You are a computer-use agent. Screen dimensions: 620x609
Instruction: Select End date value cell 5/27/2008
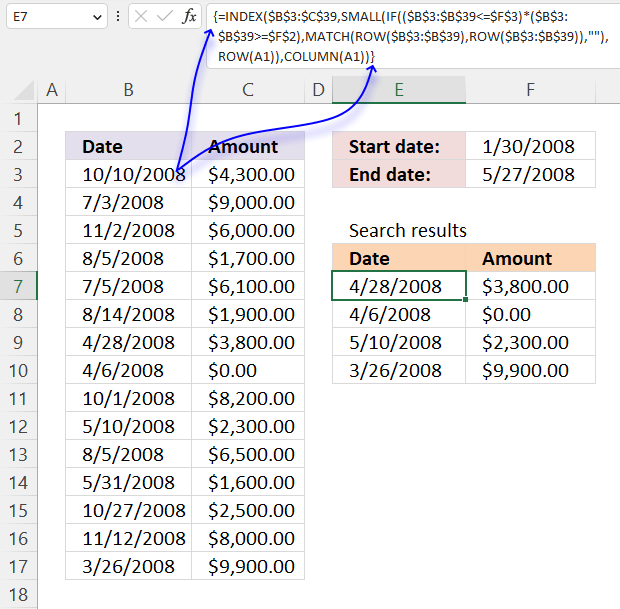pos(530,175)
